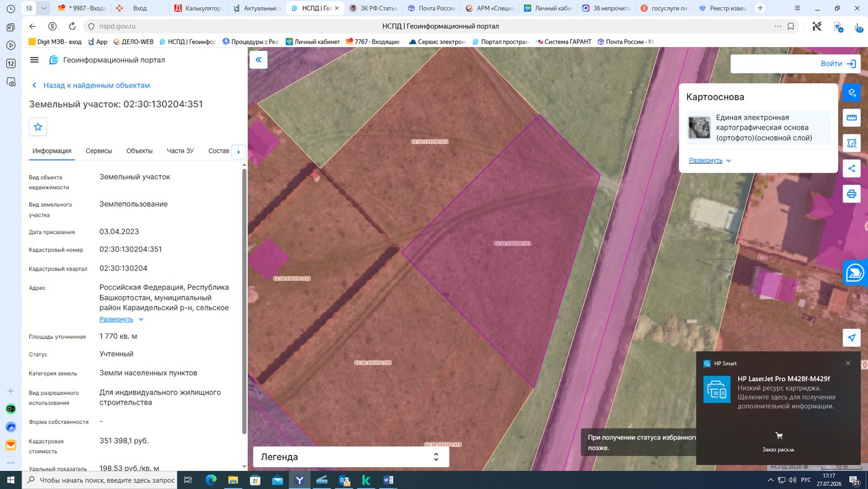Select the orthophoto basemap thumbnail
The height and width of the screenshot is (489, 868).
700,127
